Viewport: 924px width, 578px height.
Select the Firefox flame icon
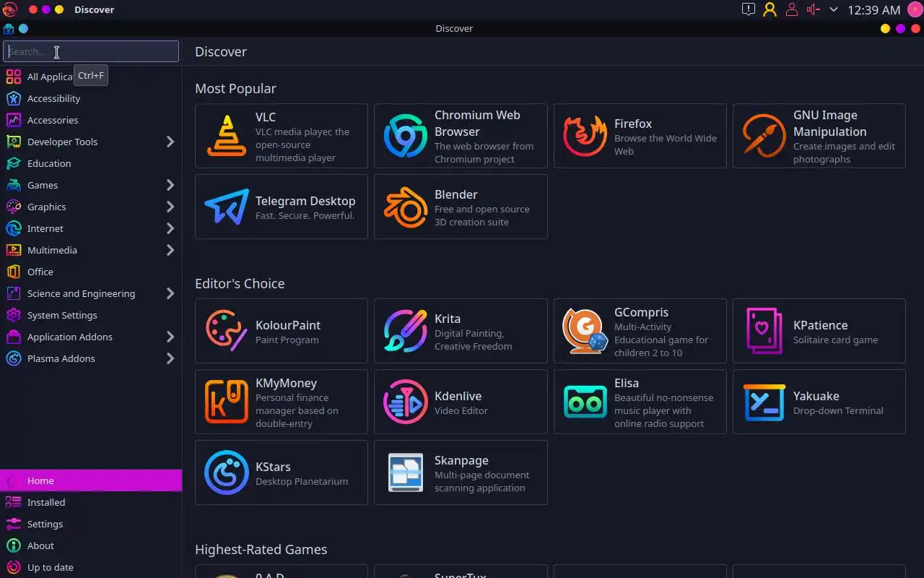pos(585,136)
